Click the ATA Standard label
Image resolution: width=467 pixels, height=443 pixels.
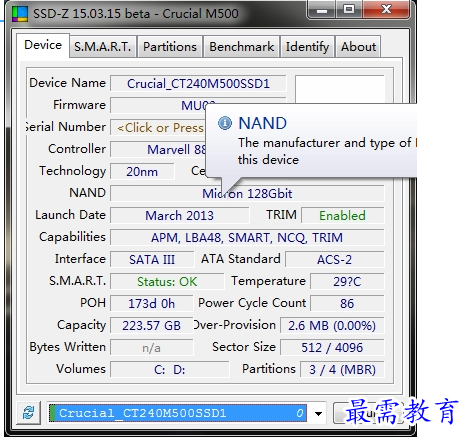click(x=241, y=259)
